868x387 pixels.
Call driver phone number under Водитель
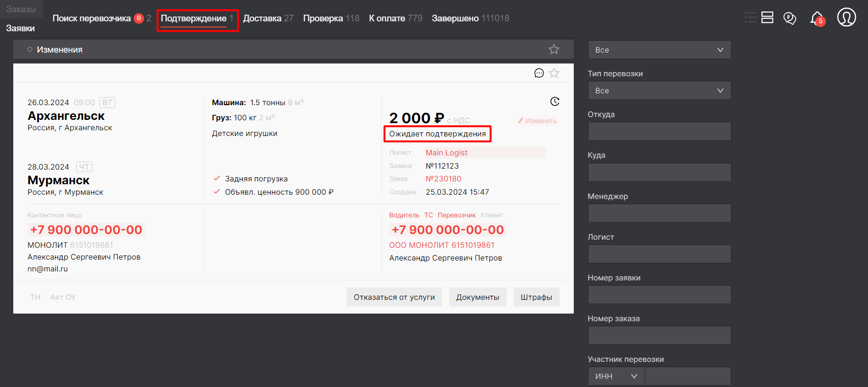[448, 230]
